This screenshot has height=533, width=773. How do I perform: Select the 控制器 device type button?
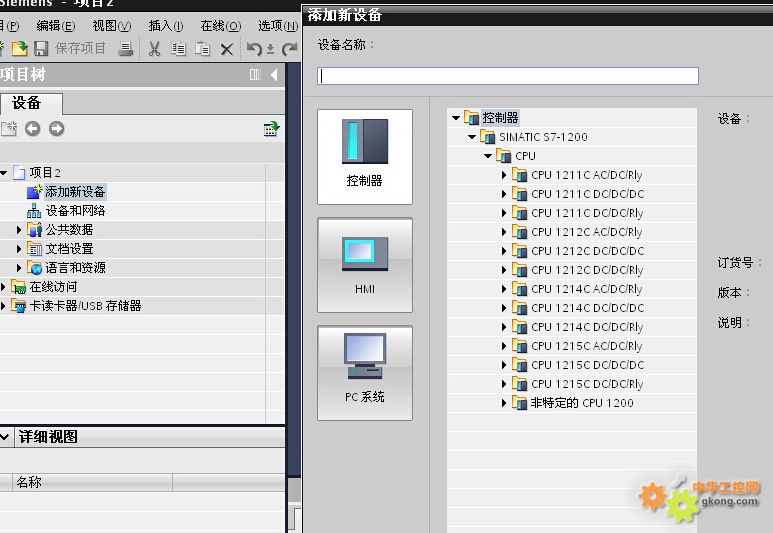coord(365,157)
